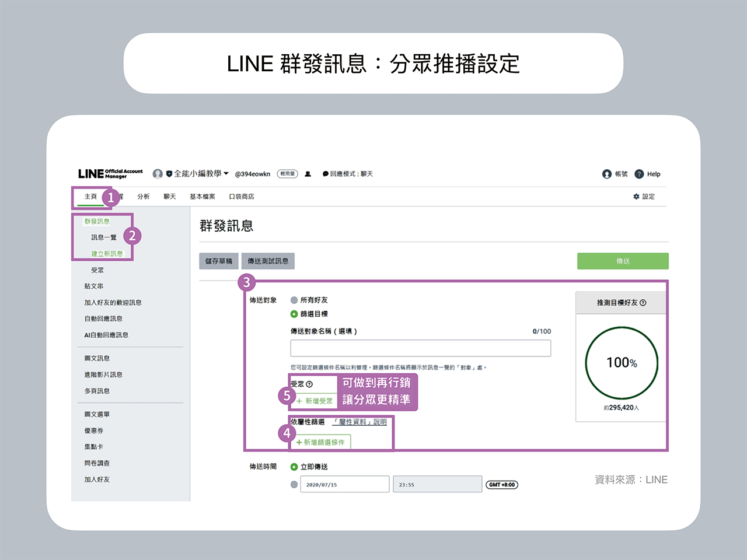Open 設定 gear icon

636,197
